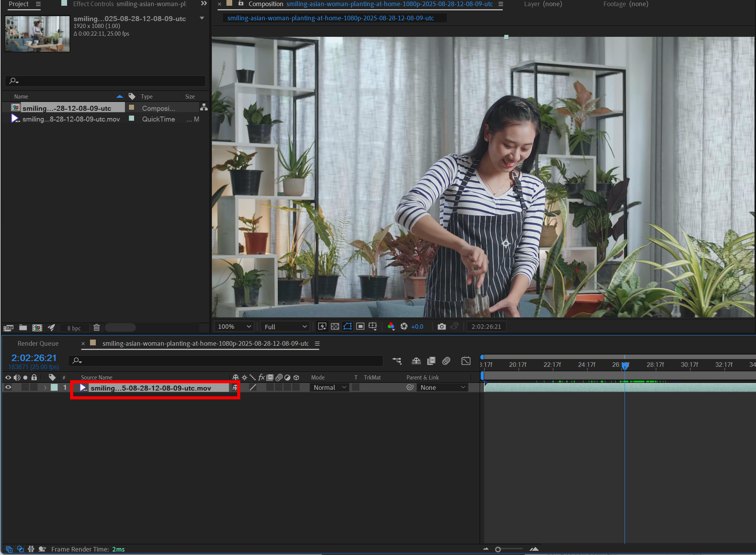This screenshot has width=756, height=555.
Task: Toggle Fast Previews button in viewer
Action: pyautogui.click(x=322, y=327)
